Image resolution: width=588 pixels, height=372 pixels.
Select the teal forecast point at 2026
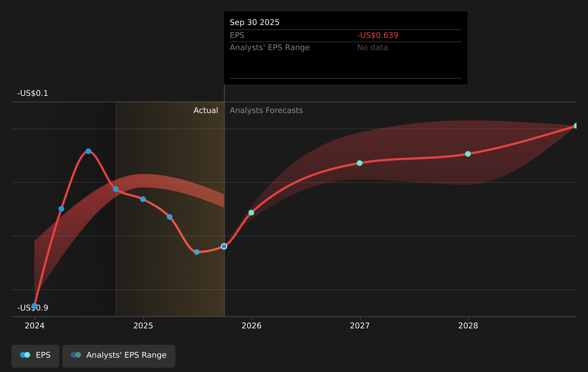coord(251,213)
